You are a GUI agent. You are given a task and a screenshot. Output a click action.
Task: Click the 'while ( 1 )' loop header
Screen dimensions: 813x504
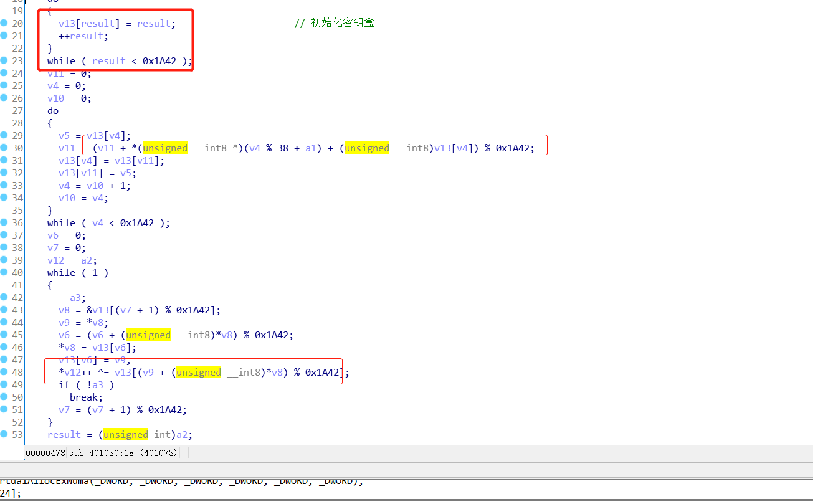click(78, 273)
